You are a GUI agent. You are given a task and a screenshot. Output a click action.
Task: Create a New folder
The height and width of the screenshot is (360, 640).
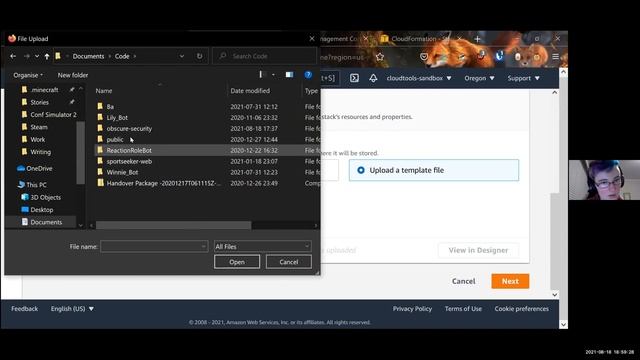click(x=73, y=75)
